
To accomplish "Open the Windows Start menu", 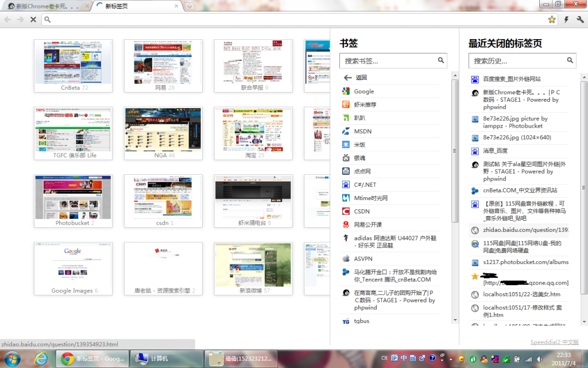I will coord(13,359).
